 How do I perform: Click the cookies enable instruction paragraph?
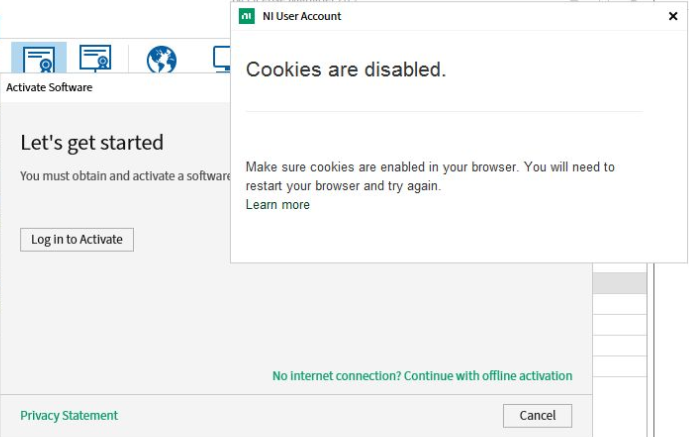coord(430,176)
